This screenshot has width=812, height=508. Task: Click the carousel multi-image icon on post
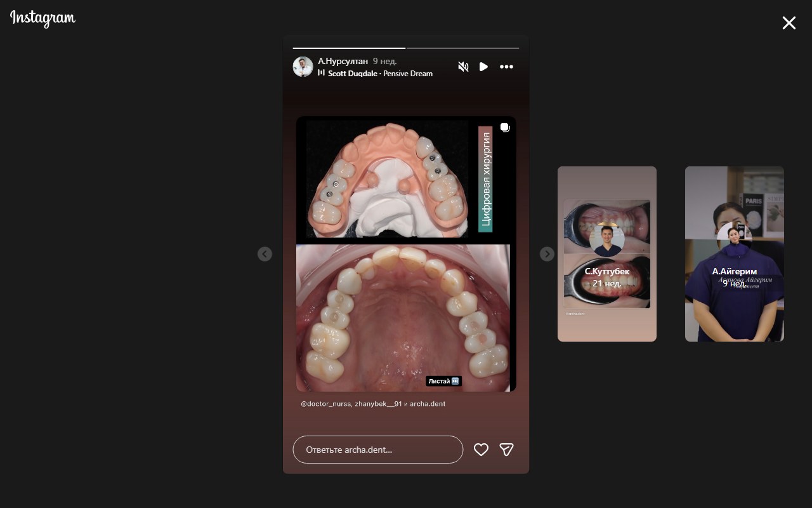[505, 128]
